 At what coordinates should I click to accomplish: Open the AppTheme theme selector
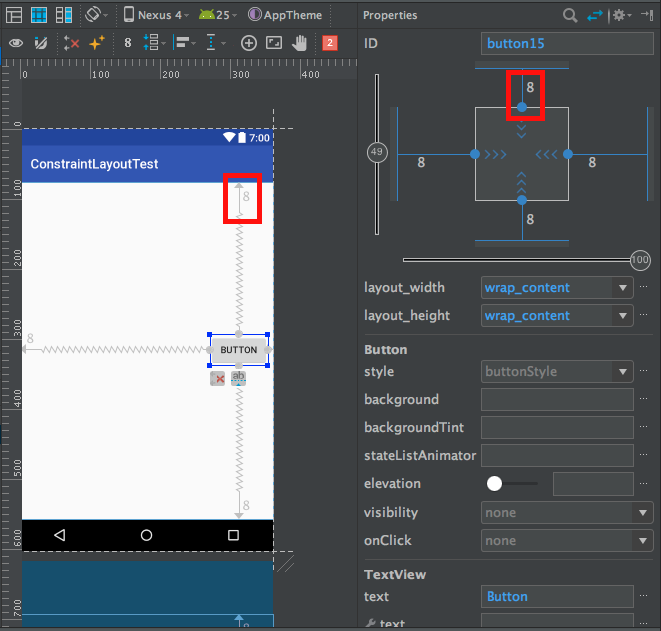tap(285, 15)
